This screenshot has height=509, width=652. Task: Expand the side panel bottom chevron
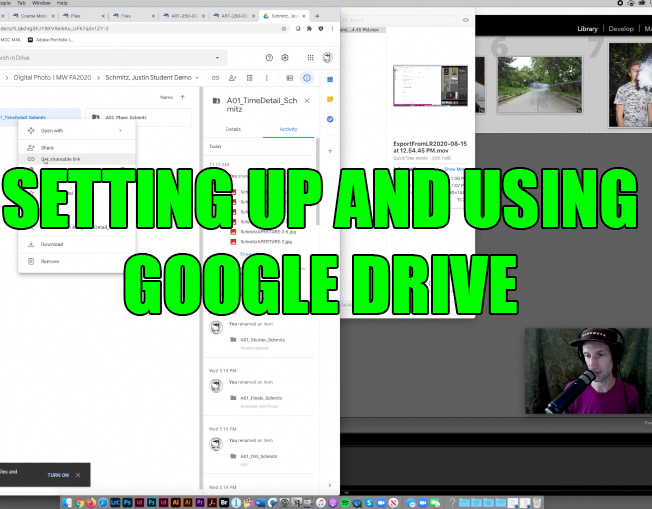coord(330,485)
